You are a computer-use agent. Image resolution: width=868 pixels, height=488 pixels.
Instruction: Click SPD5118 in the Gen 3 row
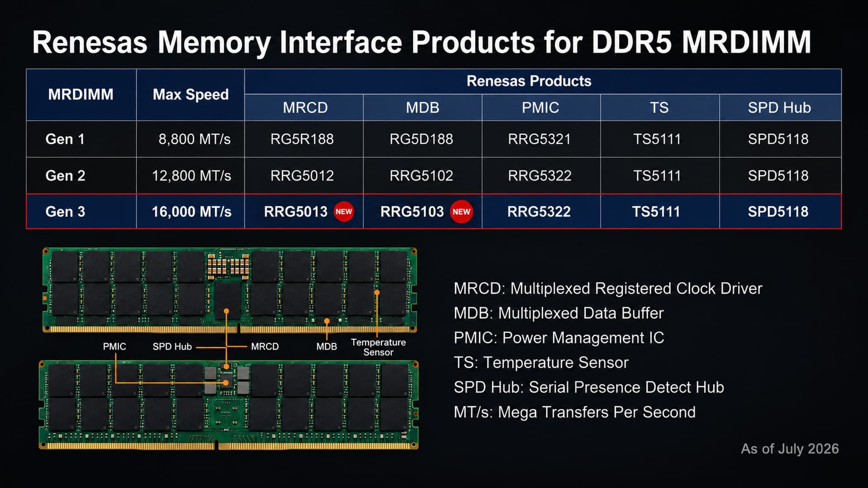click(x=778, y=212)
